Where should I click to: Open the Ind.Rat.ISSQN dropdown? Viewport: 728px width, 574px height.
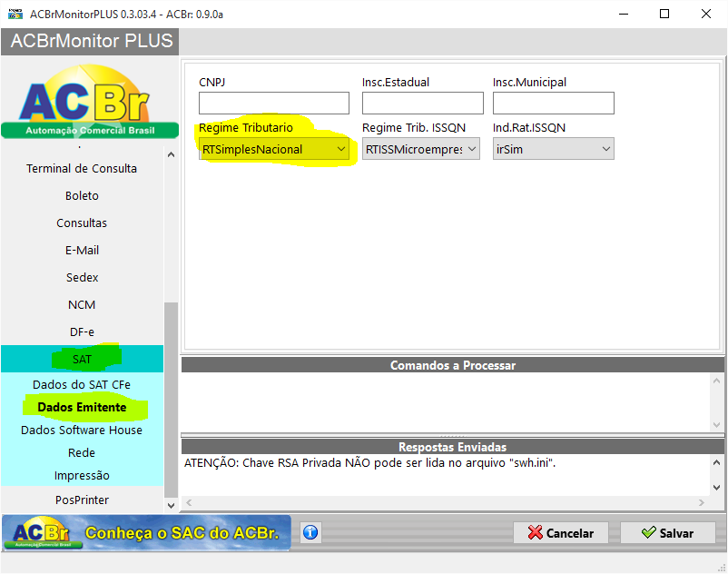(554, 149)
